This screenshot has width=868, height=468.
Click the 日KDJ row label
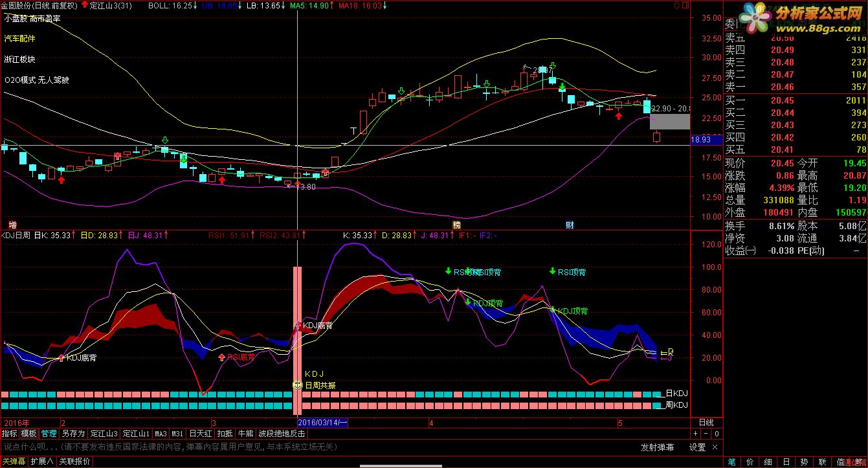tap(676, 394)
